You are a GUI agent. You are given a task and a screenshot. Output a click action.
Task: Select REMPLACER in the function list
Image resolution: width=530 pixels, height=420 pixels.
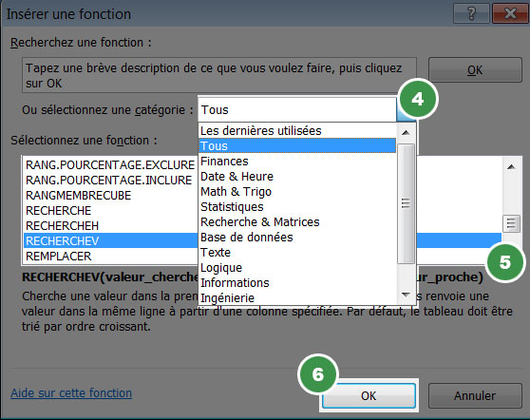(x=110, y=256)
